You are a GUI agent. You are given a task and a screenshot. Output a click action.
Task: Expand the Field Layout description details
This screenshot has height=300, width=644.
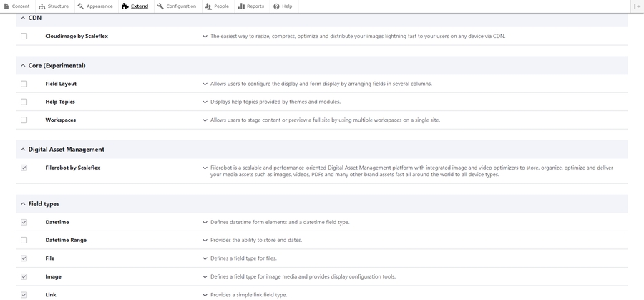(x=205, y=84)
